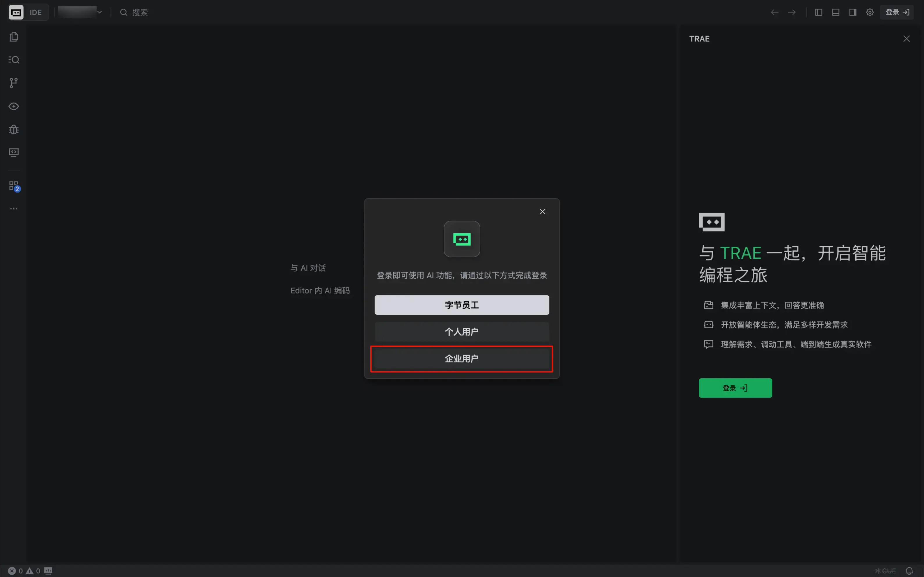Open the Source Control branch icon
The image size is (924, 577).
[x=14, y=83]
